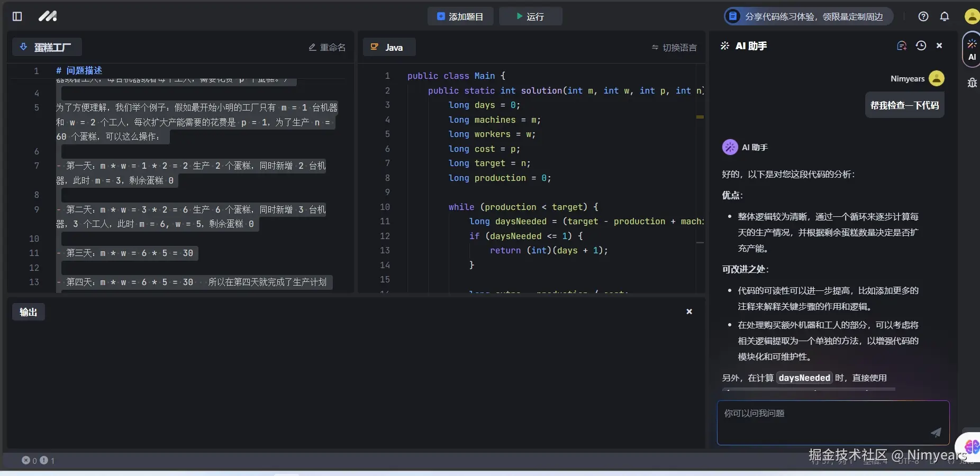Select the 输出 output tab
Viewport: 980px width, 476px height.
29,312
